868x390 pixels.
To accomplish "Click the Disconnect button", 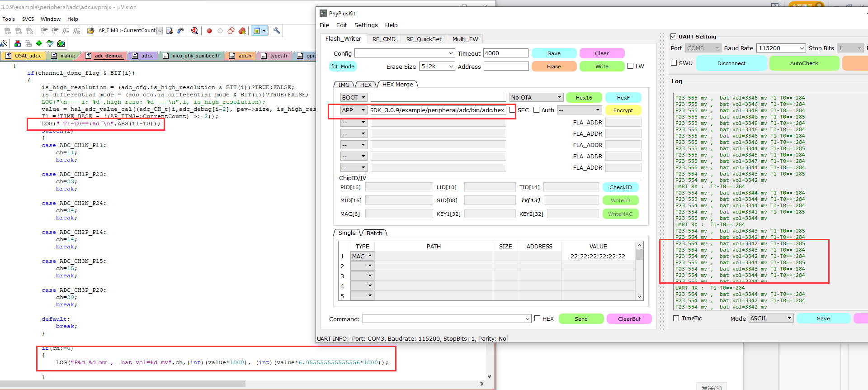I will pos(731,63).
